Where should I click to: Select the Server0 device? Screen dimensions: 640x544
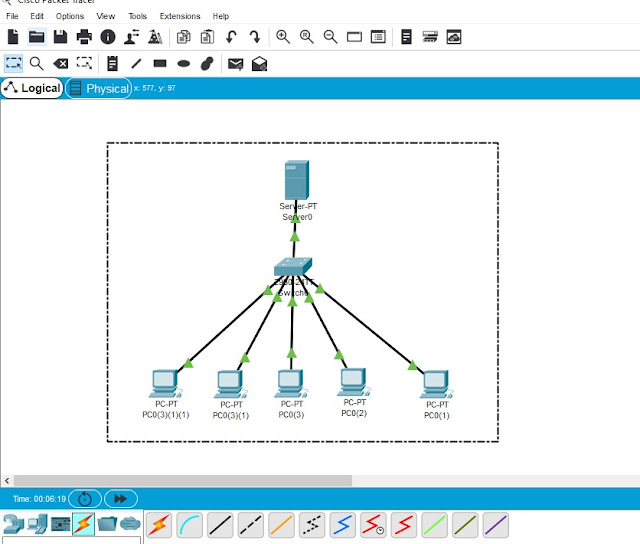(x=297, y=180)
